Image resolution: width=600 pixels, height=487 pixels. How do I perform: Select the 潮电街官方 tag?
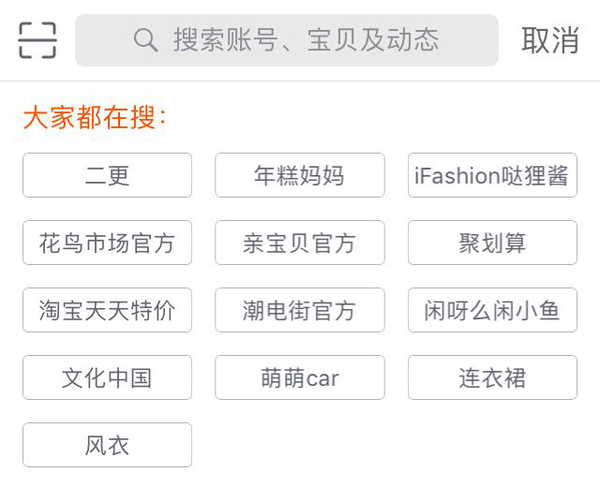coord(300,310)
